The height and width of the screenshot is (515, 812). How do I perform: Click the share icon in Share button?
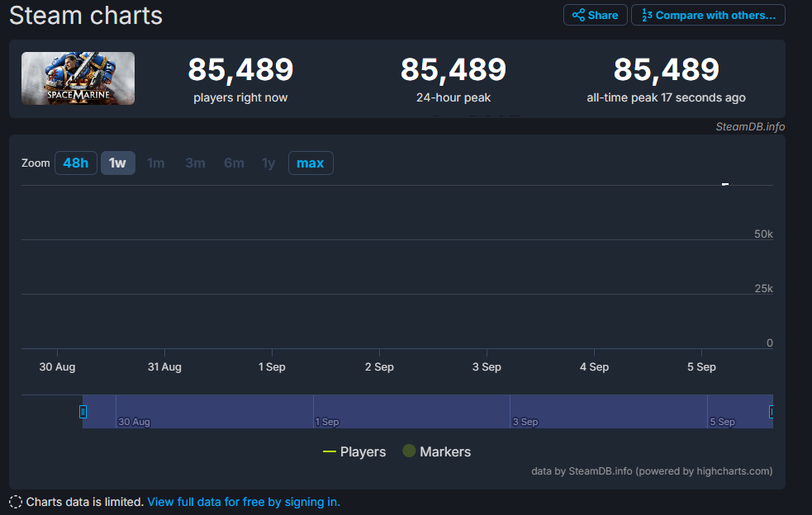click(x=578, y=15)
